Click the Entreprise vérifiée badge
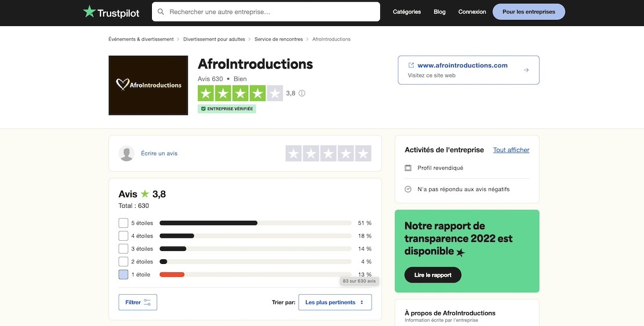Viewport: 644px width, 326px height. pyautogui.click(x=227, y=109)
